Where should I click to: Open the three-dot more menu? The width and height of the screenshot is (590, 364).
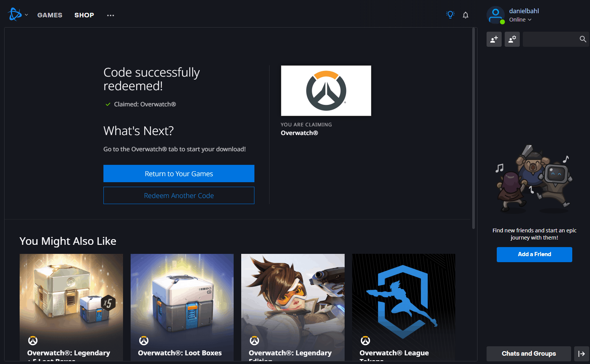pyautogui.click(x=111, y=15)
